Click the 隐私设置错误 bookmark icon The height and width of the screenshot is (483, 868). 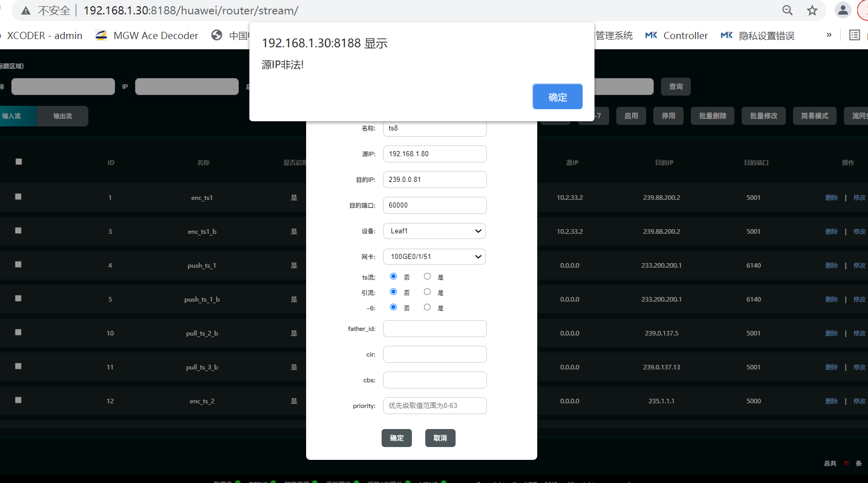pos(726,35)
